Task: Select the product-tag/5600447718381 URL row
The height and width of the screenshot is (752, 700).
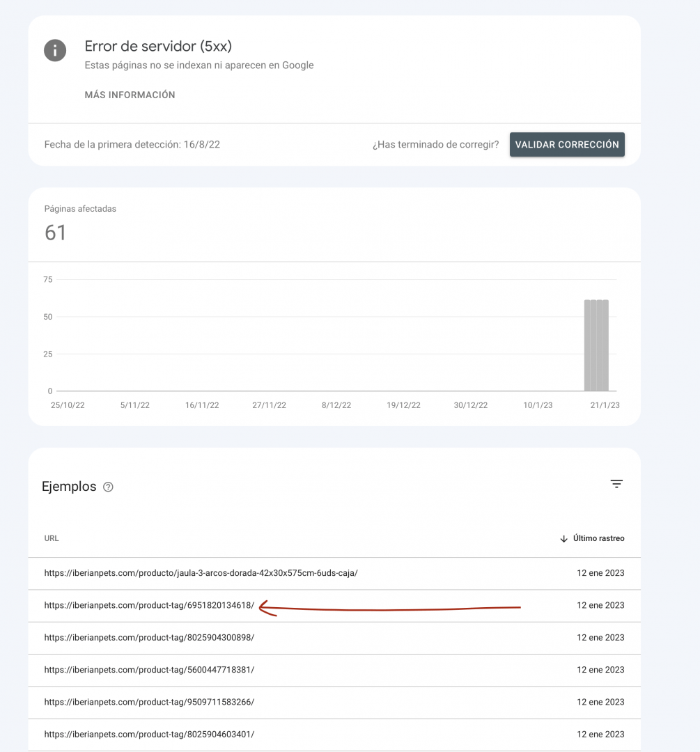Action: (334, 670)
